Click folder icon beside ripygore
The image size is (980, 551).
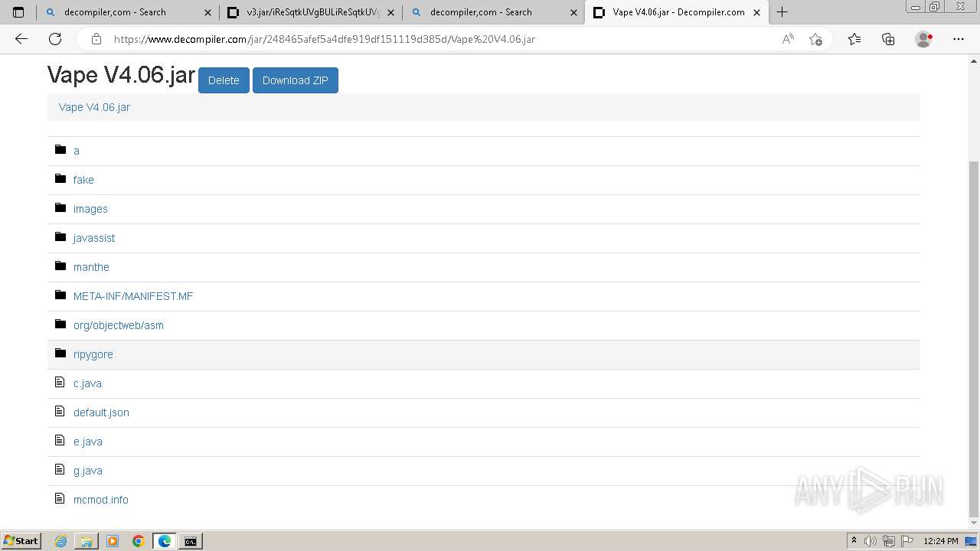60,353
